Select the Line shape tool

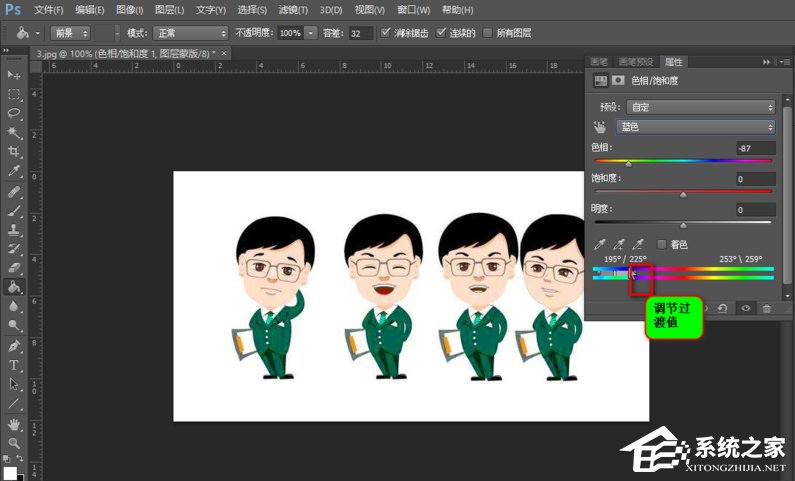pos(14,403)
